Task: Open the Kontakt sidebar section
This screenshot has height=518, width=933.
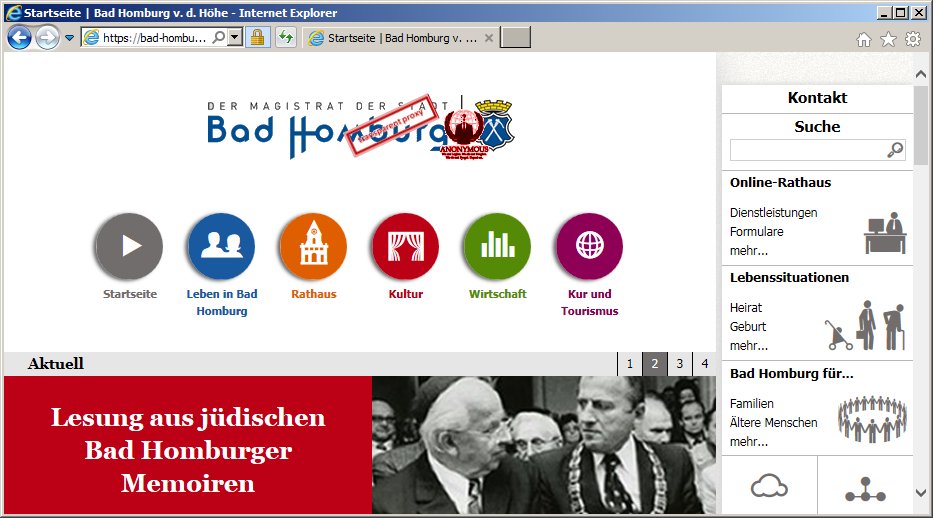Action: pos(817,98)
